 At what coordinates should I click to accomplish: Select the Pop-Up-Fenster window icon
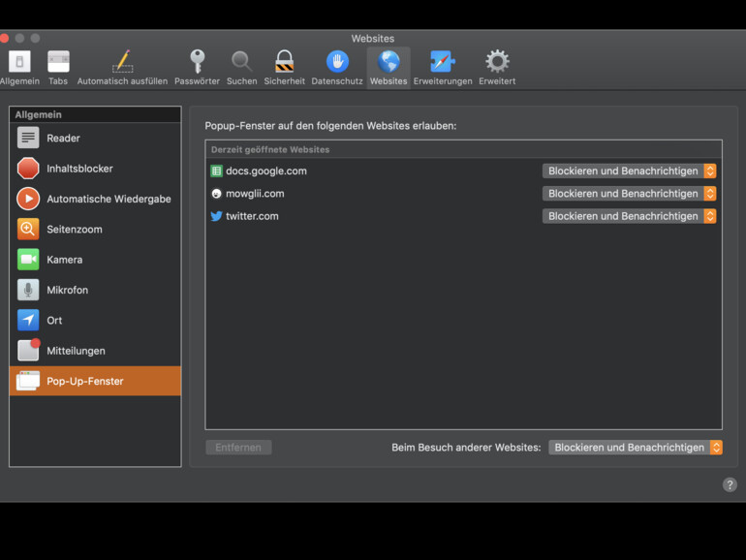tap(28, 381)
